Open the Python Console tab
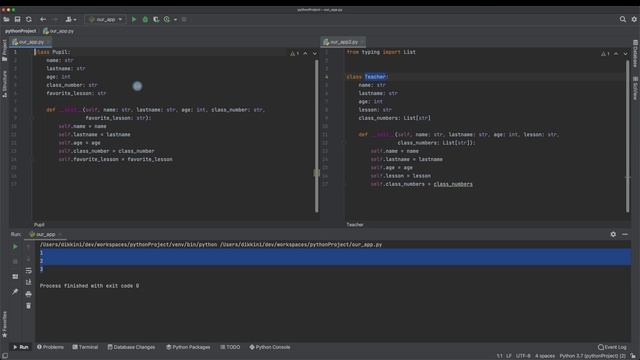 (270, 347)
